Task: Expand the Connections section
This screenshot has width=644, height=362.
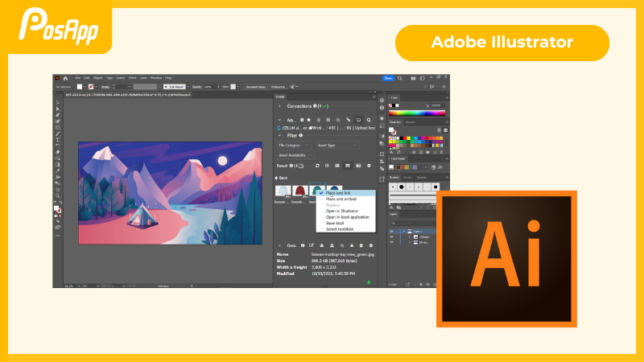Action: pos(279,106)
